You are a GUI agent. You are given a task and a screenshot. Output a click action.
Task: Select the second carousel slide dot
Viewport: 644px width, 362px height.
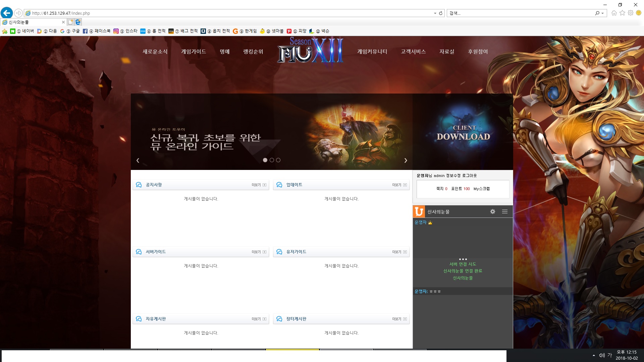tap(272, 160)
